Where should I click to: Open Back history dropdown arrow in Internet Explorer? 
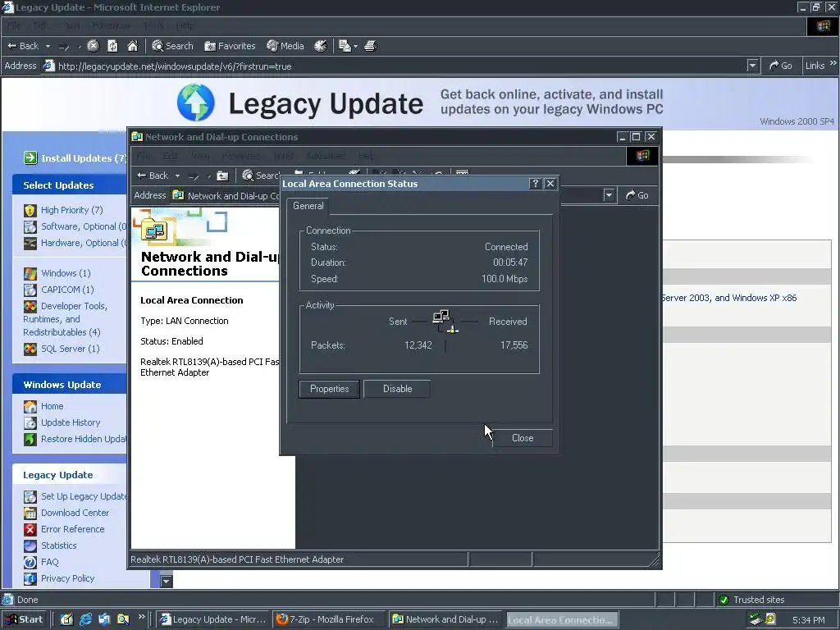click(48, 46)
